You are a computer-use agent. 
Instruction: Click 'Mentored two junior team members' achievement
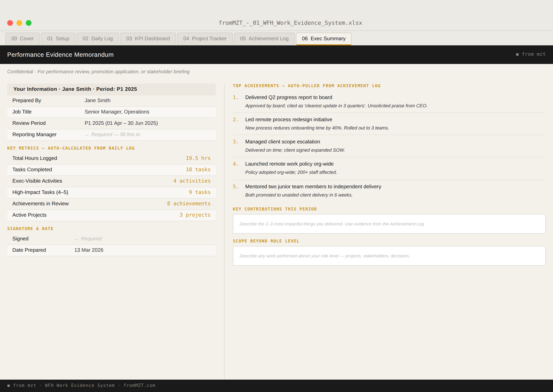point(313,187)
